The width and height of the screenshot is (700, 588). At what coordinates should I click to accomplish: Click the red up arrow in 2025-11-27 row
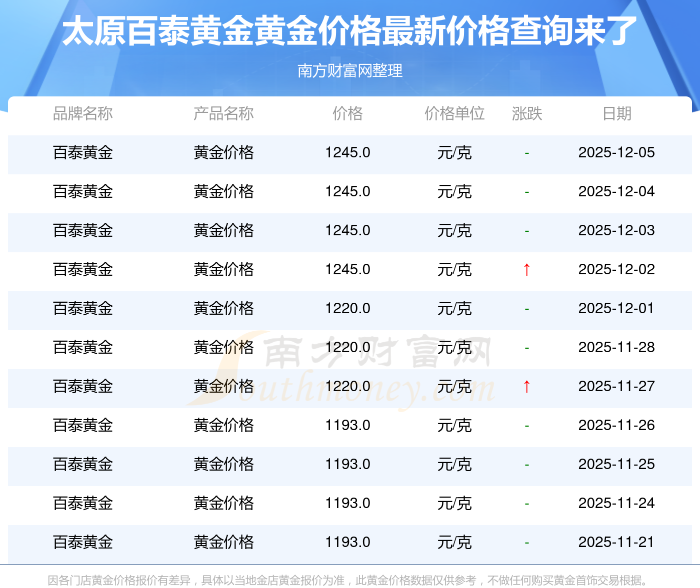(526, 387)
